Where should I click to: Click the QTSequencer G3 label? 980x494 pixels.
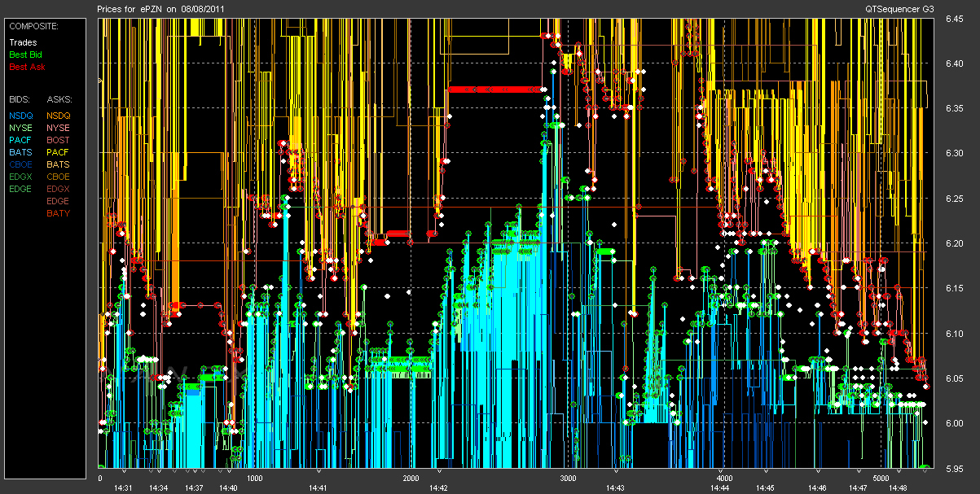click(x=900, y=8)
